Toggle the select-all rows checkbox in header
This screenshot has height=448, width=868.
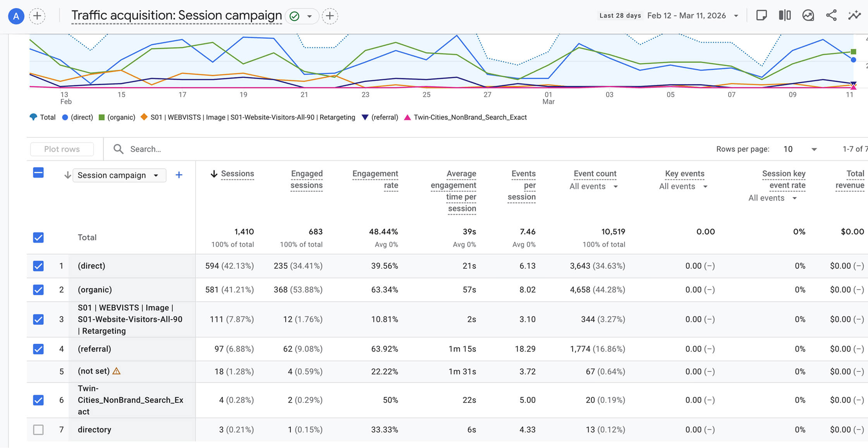click(x=38, y=173)
